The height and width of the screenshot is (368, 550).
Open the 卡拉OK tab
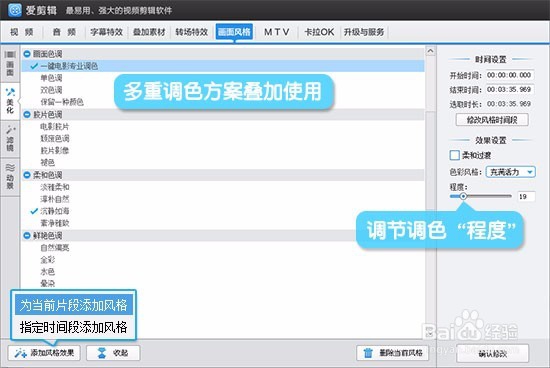point(319,32)
